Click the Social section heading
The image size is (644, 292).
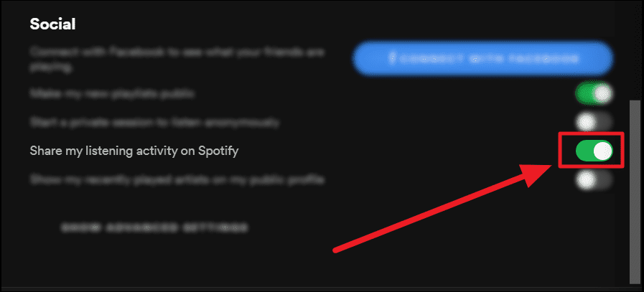point(52,24)
